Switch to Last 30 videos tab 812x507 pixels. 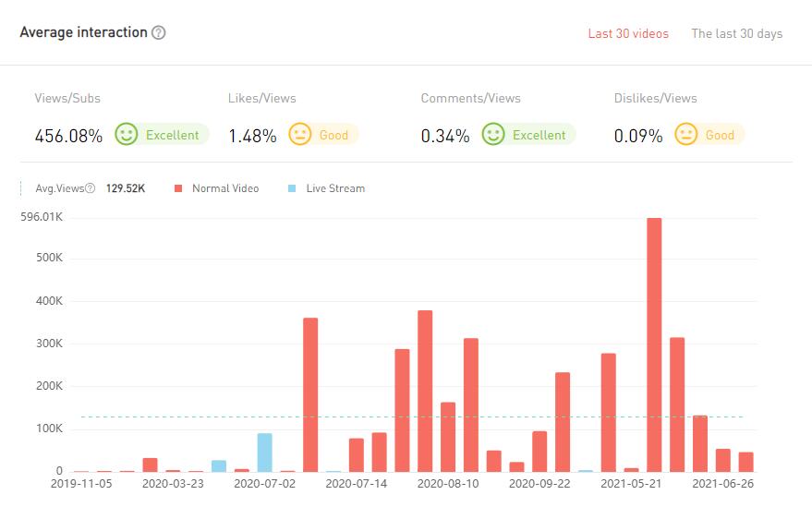coord(628,34)
